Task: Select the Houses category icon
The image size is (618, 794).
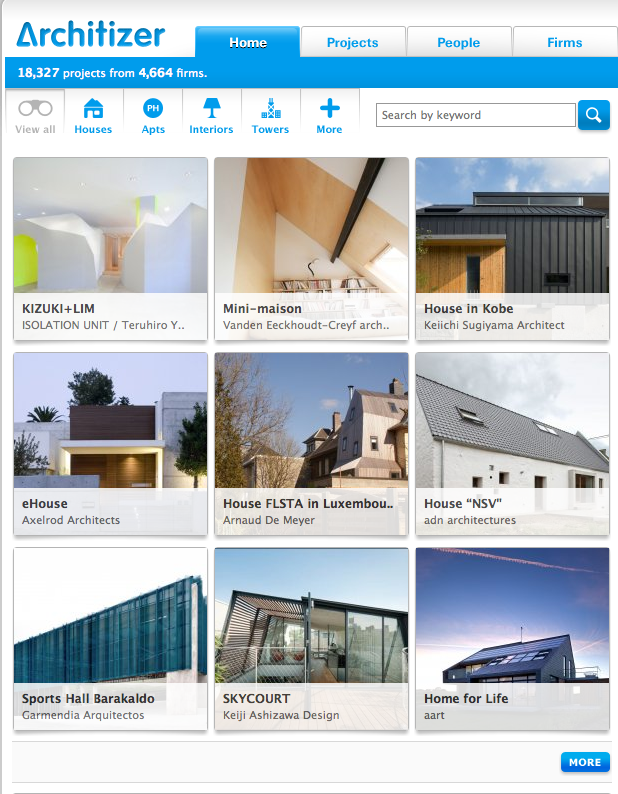Action: pyautogui.click(x=93, y=108)
